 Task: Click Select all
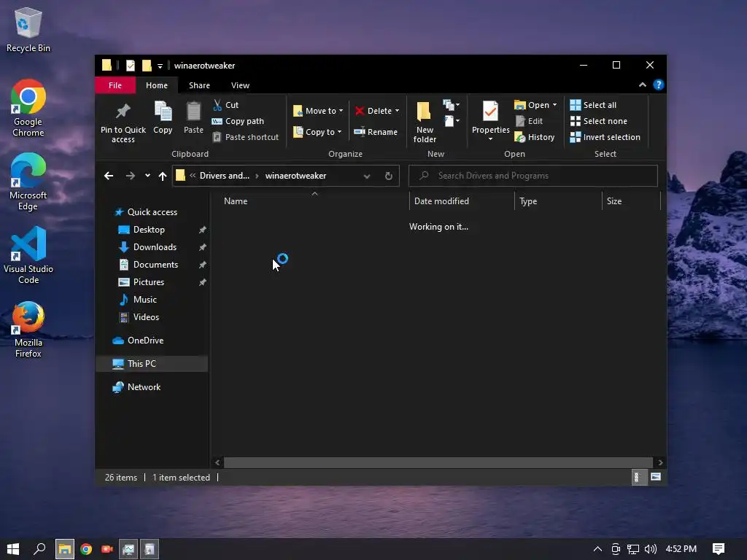click(x=593, y=105)
